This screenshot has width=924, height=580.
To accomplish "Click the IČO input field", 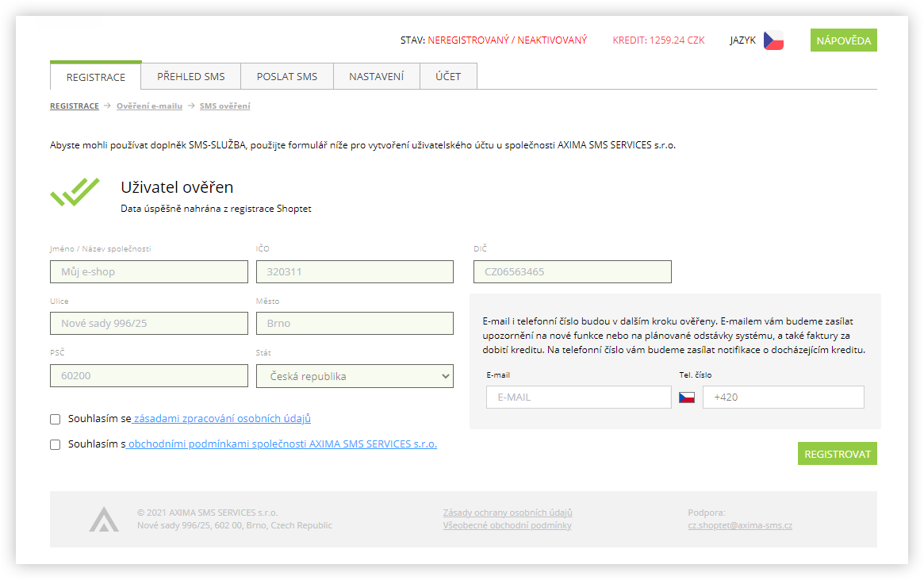I will [355, 271].
